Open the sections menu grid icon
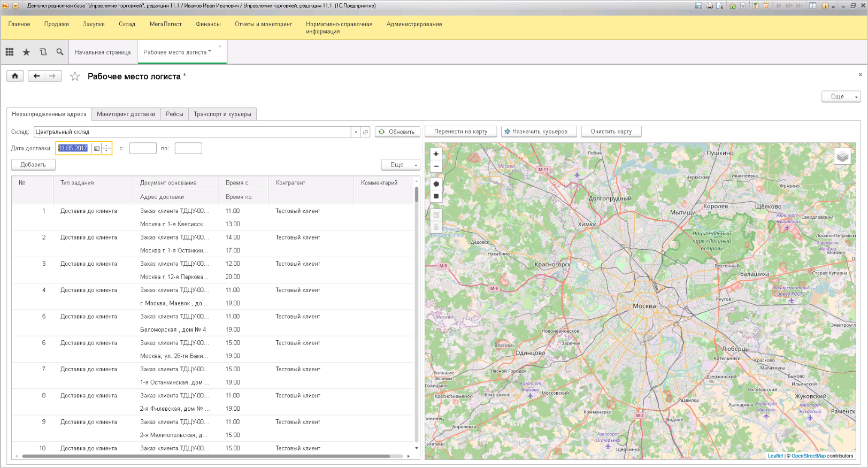This screenshot has width=868, height=468. [10, 52]
